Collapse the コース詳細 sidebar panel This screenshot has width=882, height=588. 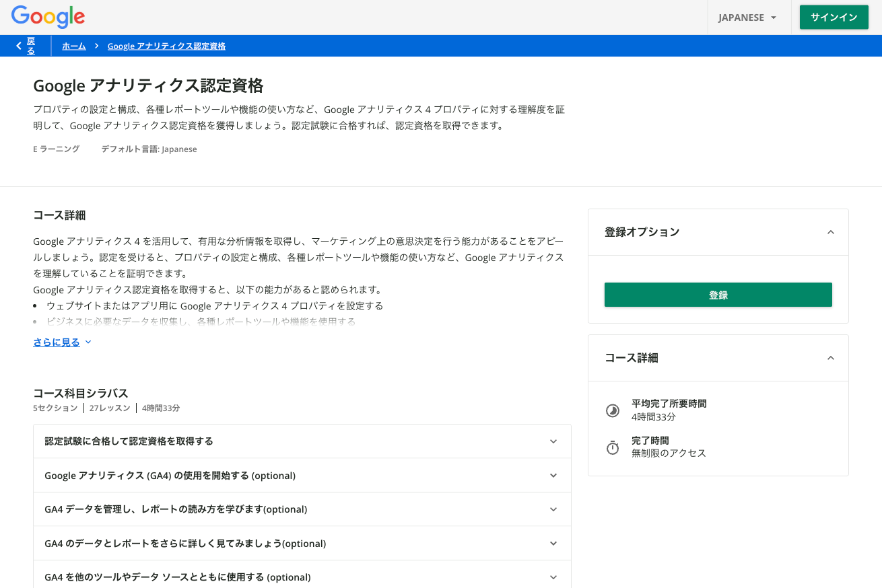830,358
